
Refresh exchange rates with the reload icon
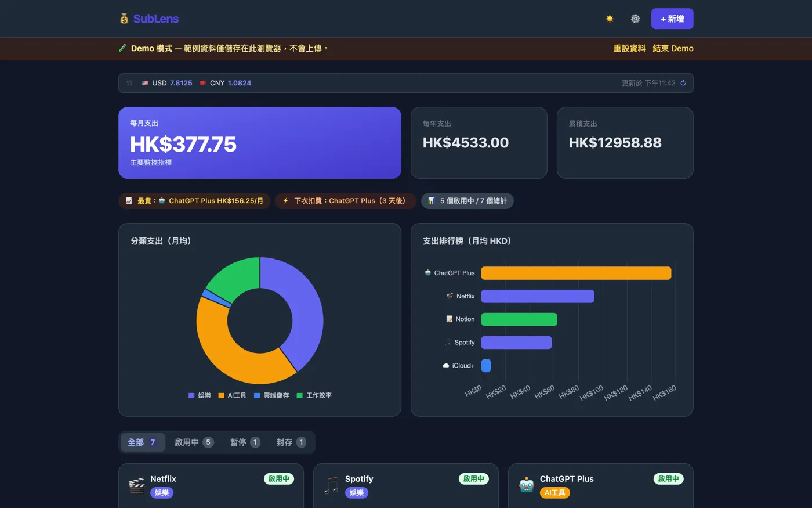click(x=683, y=83)
